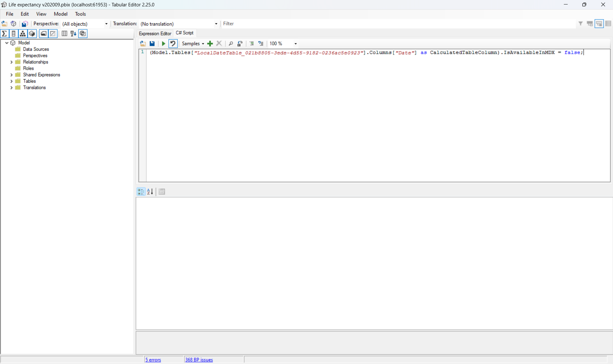Screen dimensions: 613x364
Task: Open the View menu
Action: (41, 14)
